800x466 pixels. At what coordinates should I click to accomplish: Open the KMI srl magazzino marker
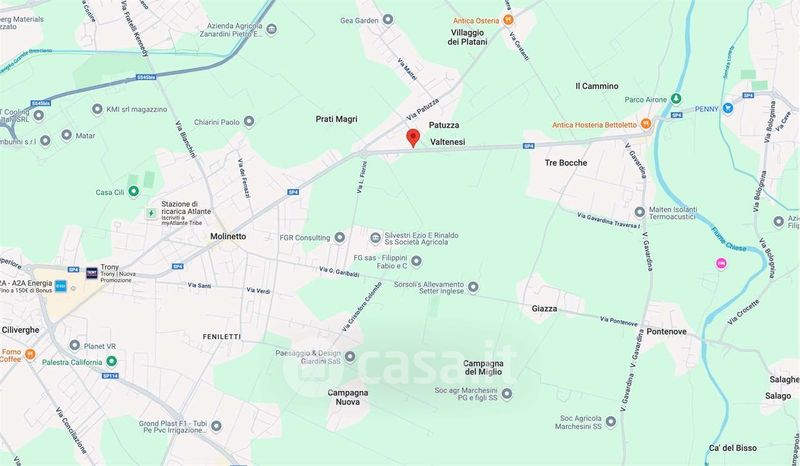(97, 109)
